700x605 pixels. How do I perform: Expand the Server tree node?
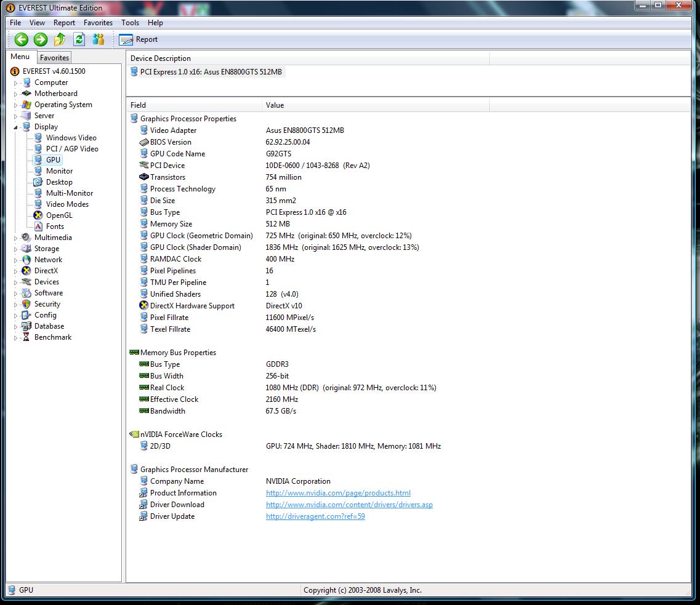pyautogui.click(x=15, y=116)
